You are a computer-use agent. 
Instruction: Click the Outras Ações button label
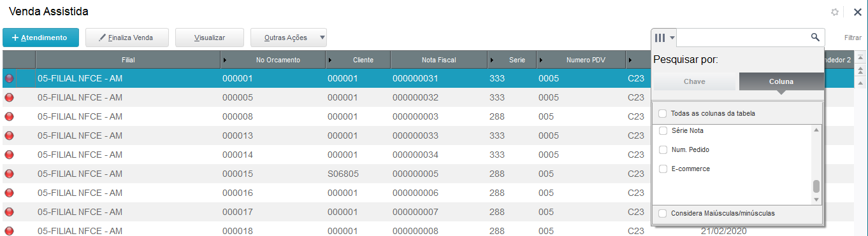[286, 38]
